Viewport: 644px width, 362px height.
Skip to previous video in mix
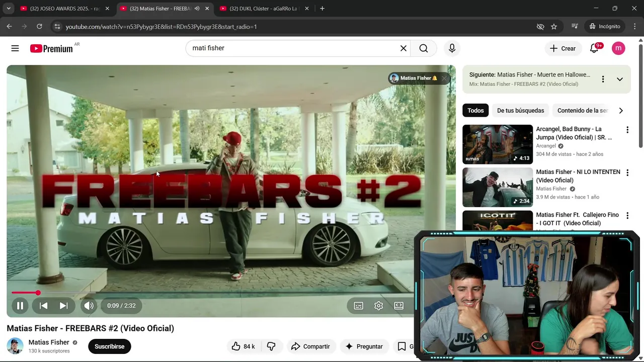pyautogui.click(x=44, y=305)
